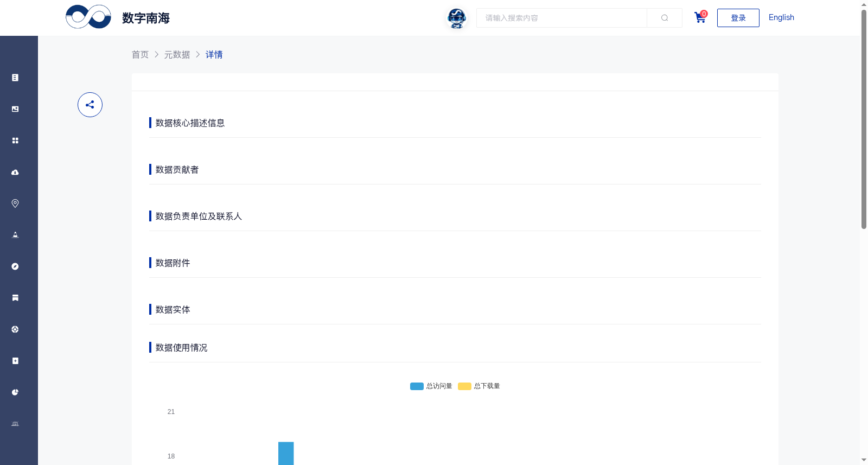Open the target crosshair sidebar icon

(x=15, y=329)
